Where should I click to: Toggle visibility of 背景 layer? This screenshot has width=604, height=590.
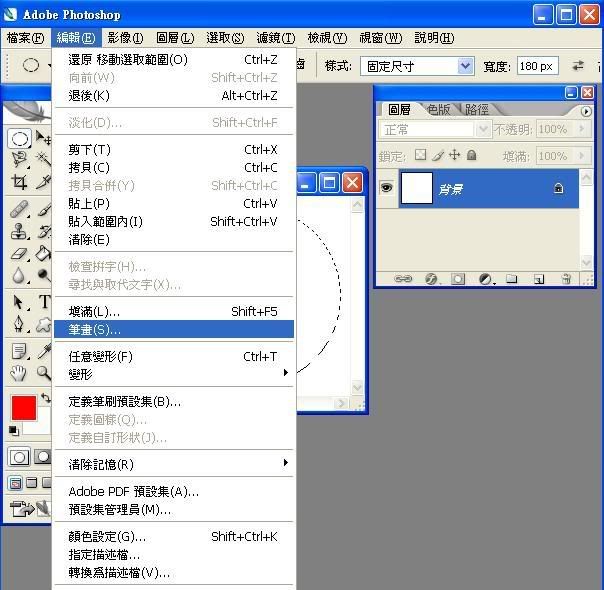(x=387, y=188)
